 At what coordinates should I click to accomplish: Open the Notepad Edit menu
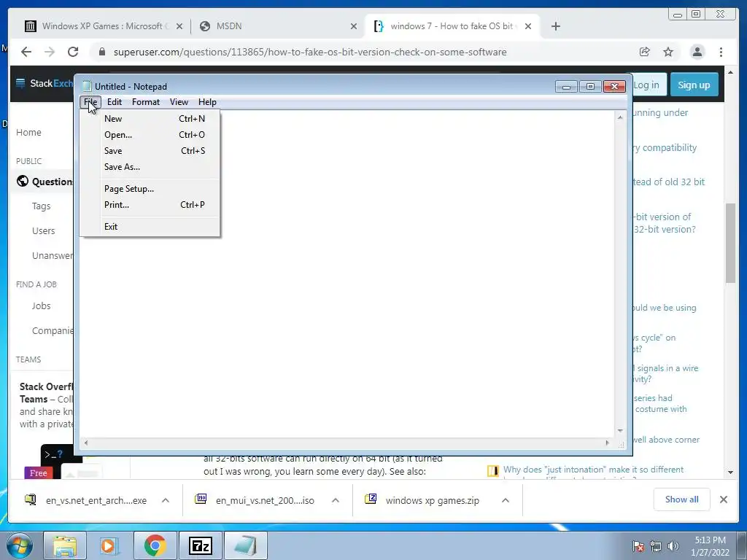(115, 102)
